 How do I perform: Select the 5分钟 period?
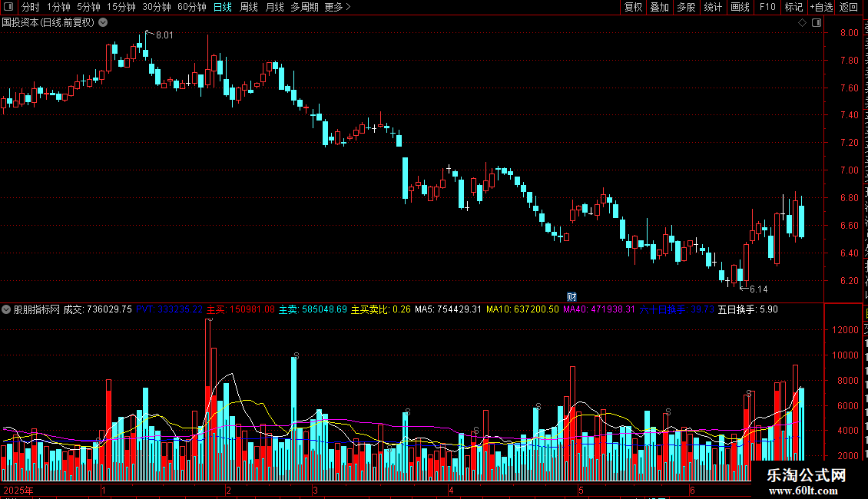[88, 7]
